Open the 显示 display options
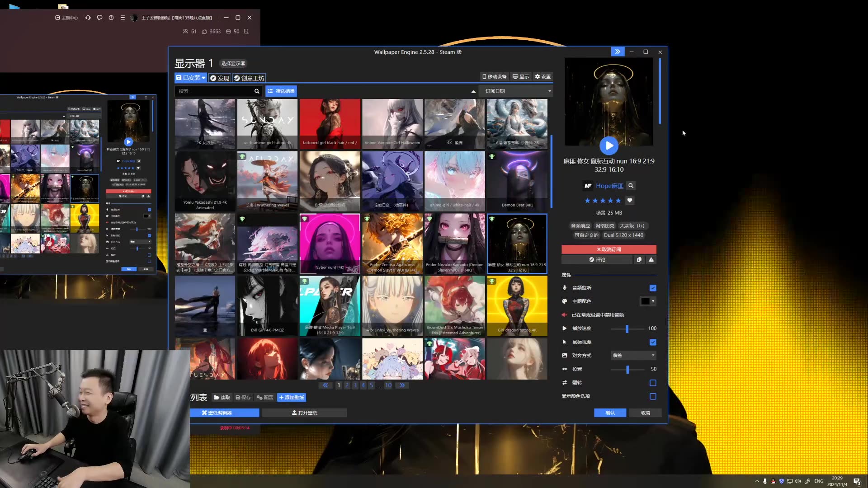Screen dimensions: 868x488 click(x=520, y=77)
